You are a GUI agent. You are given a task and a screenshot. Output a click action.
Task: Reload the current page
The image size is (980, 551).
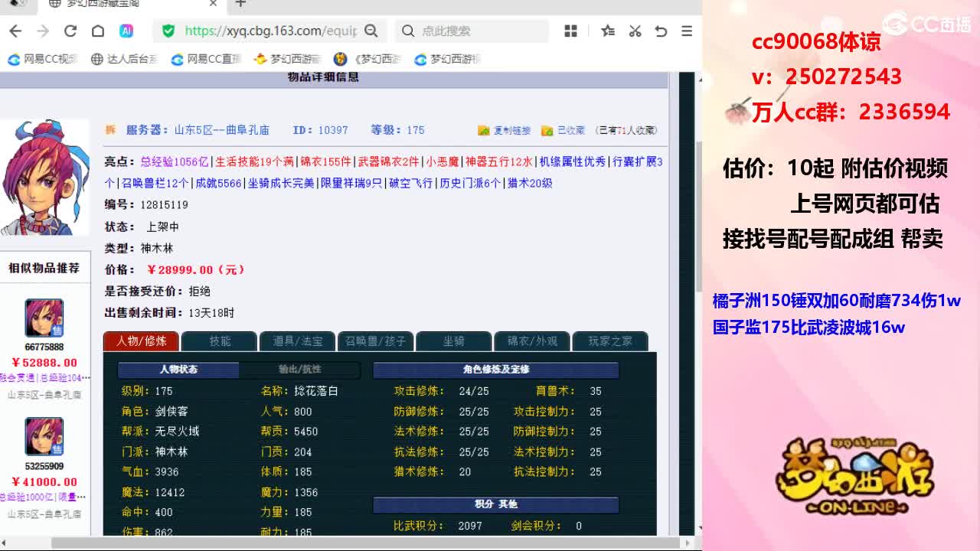click(70, 31)
